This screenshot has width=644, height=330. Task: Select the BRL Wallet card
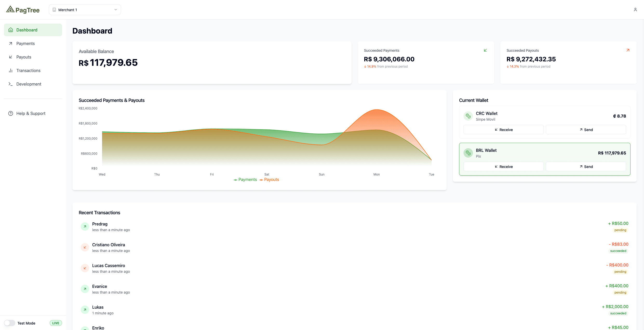pos(545,153)
